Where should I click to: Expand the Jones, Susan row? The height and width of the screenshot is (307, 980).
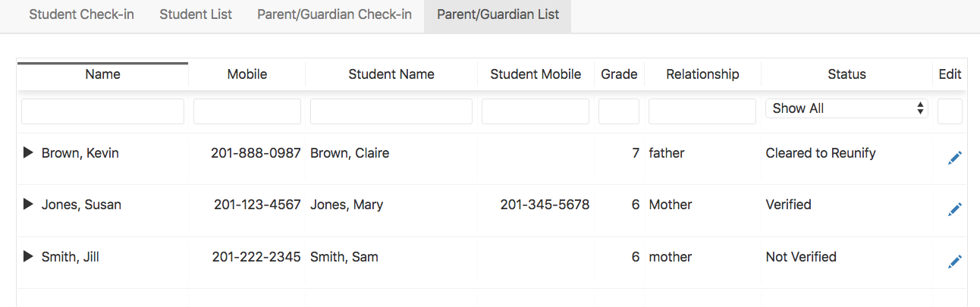(28, 205)
